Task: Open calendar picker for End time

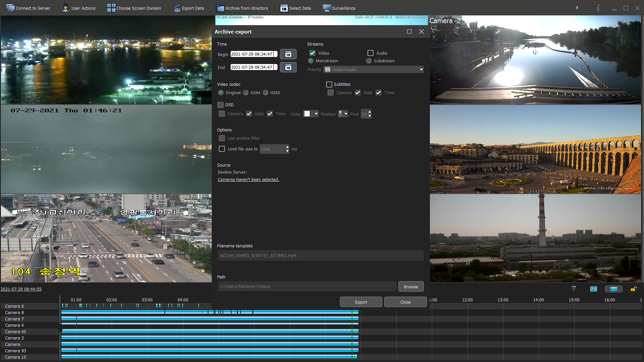Action: 288,67
